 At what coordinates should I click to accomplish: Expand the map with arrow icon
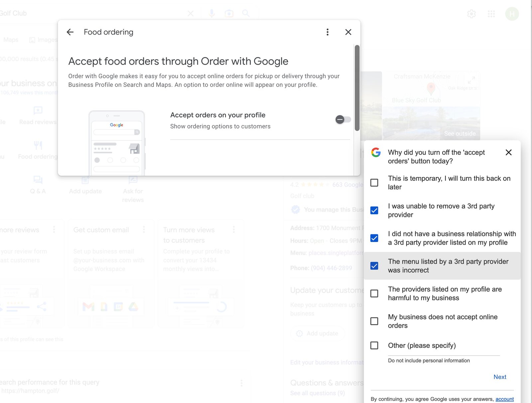471,80
